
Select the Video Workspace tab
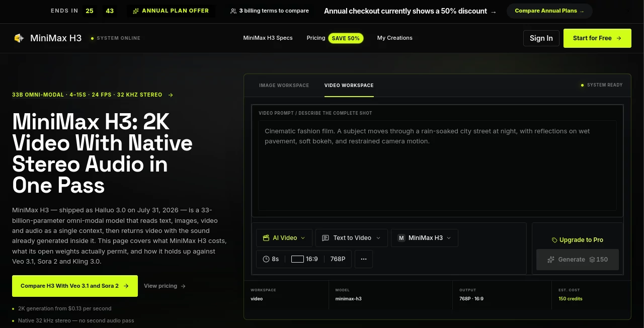(x=349, y=86)
